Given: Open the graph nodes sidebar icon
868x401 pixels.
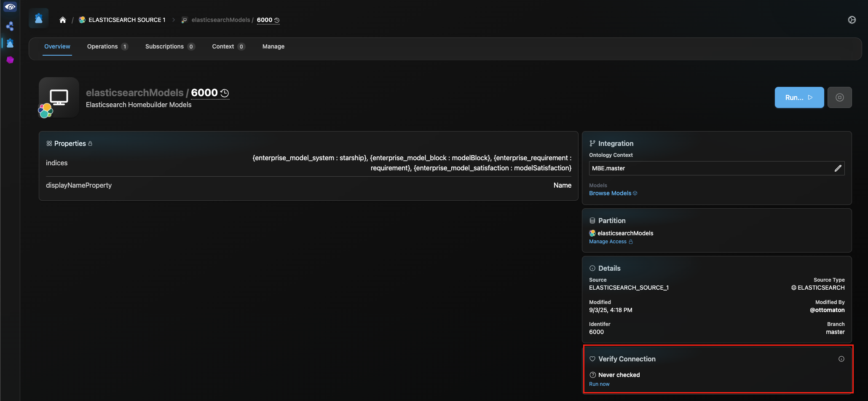Looking at the screenshot, I should (x=10, y=26).
